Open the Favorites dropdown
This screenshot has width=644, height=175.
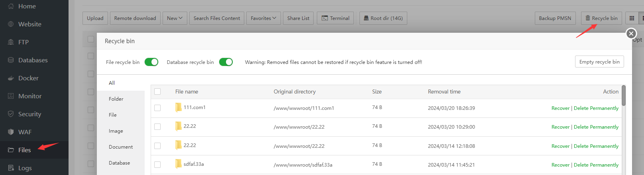click(x=263, y=18)
